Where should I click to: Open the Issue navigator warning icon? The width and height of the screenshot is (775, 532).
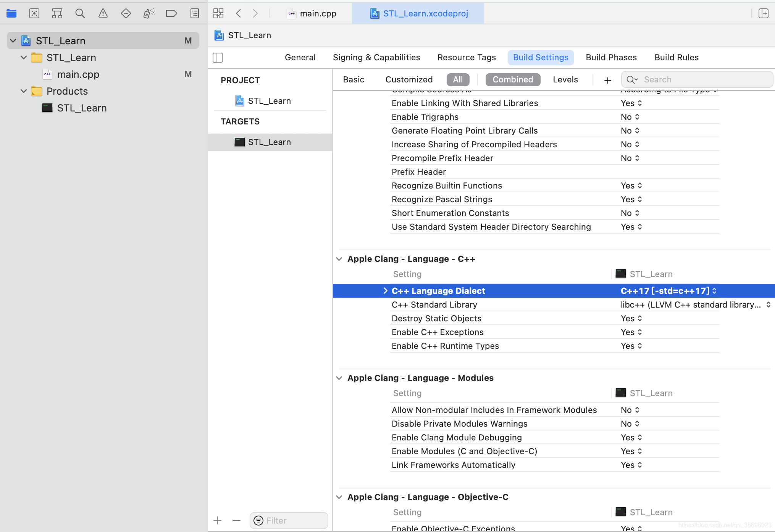point(103,14)
